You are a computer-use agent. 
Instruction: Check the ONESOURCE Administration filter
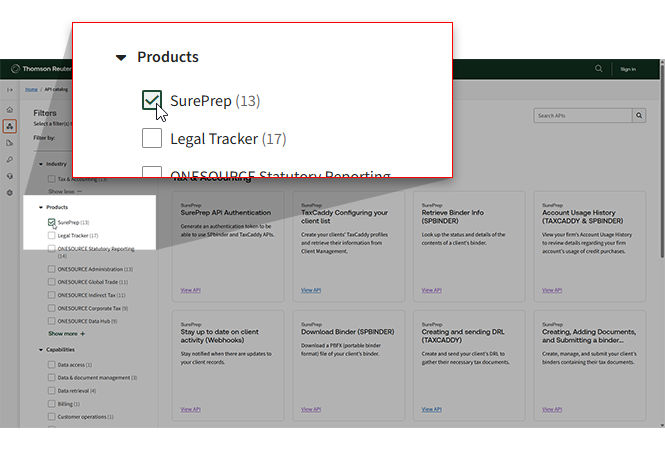(51, 269)
